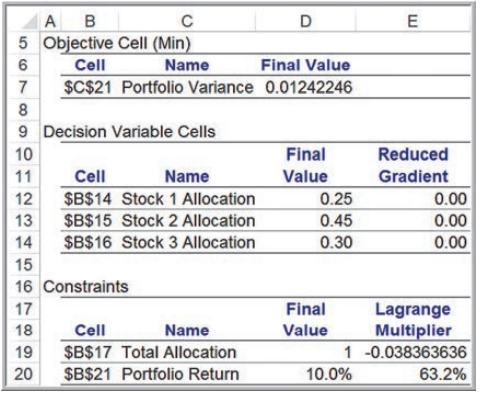
Task: Click row 20 header
Action: 23,374
